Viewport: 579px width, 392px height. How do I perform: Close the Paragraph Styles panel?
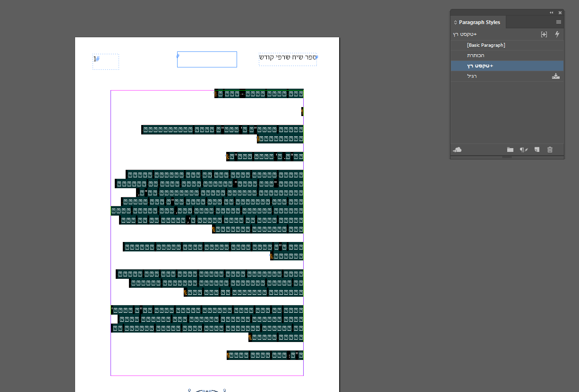coord(560,13)
